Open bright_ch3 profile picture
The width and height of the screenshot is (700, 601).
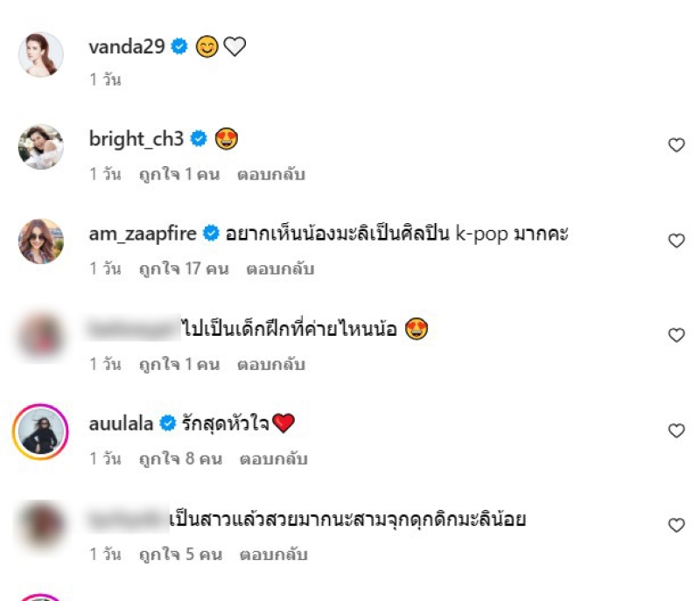pos(40,147)
